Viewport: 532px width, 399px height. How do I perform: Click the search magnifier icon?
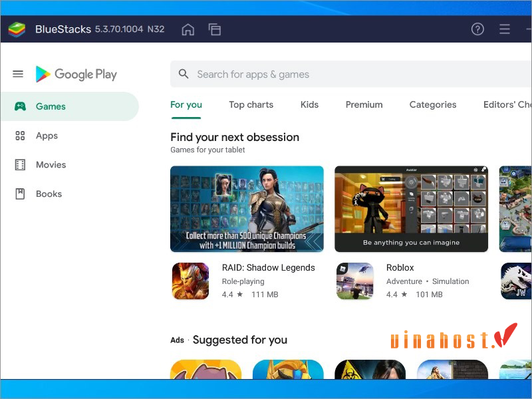(184, 74)
